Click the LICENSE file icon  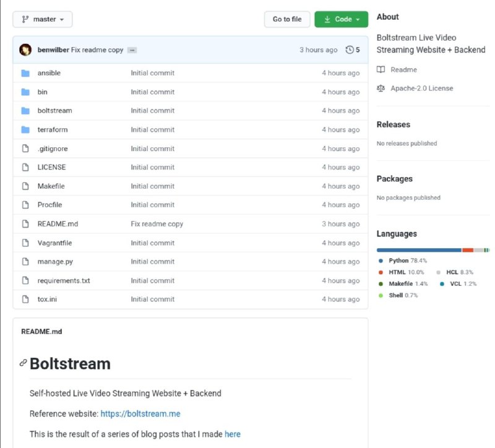coord(25,167)
